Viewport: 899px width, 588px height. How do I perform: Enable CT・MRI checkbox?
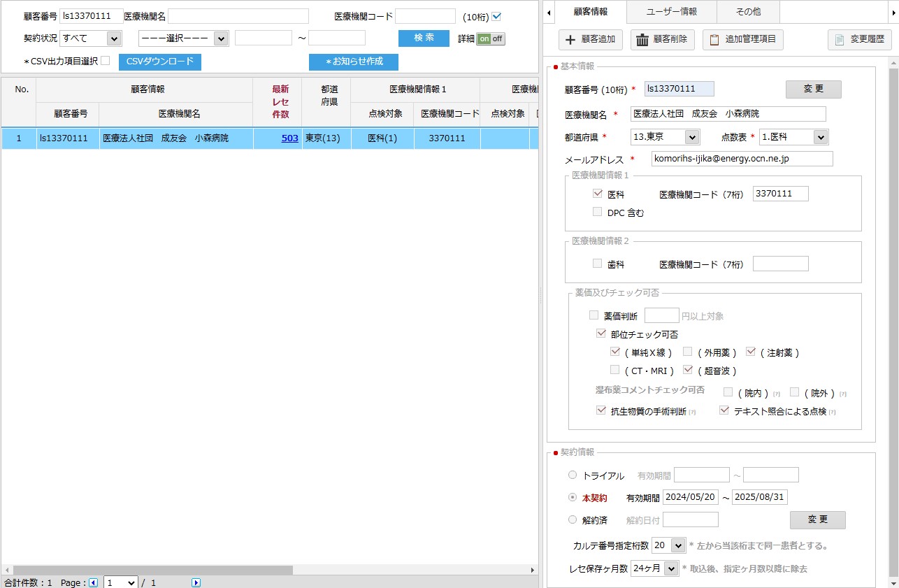(615, 370)
